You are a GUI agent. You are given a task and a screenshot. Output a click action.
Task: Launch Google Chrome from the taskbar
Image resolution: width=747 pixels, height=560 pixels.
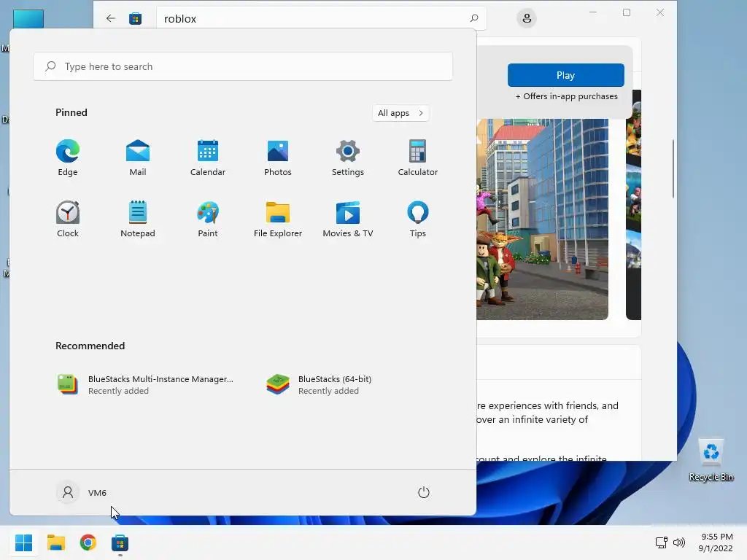point(88,542)
